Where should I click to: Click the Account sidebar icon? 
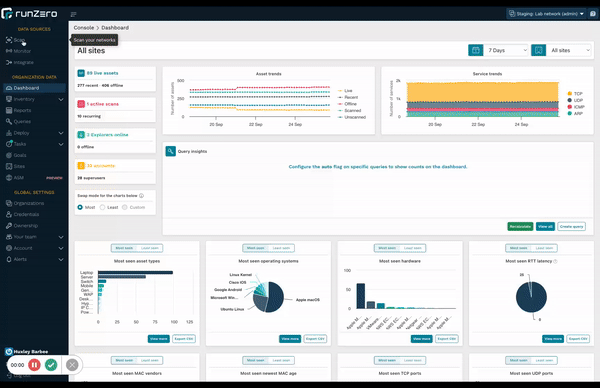click(9, 248)
